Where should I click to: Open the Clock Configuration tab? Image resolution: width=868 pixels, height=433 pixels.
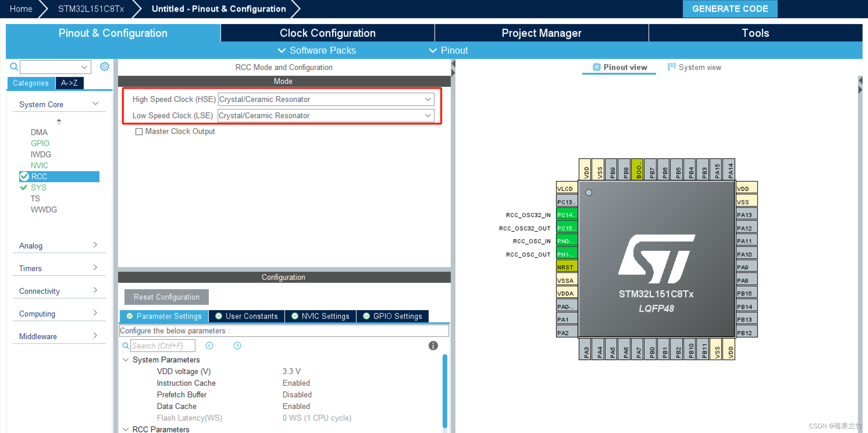(328, 33)
